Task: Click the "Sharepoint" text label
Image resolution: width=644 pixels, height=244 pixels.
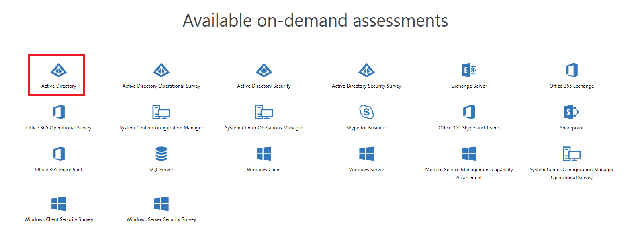Action: tap(572, 128)
